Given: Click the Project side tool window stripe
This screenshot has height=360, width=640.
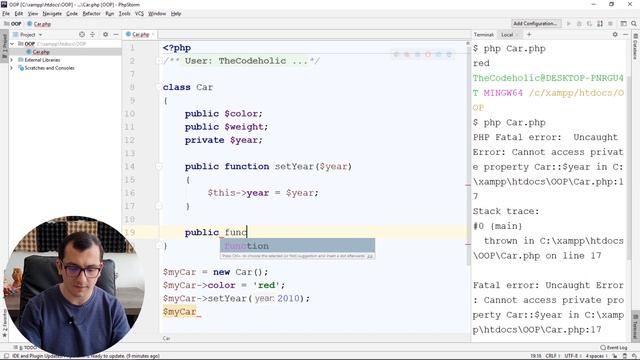Looking at the screenshot, I should (x=4, y=46).
